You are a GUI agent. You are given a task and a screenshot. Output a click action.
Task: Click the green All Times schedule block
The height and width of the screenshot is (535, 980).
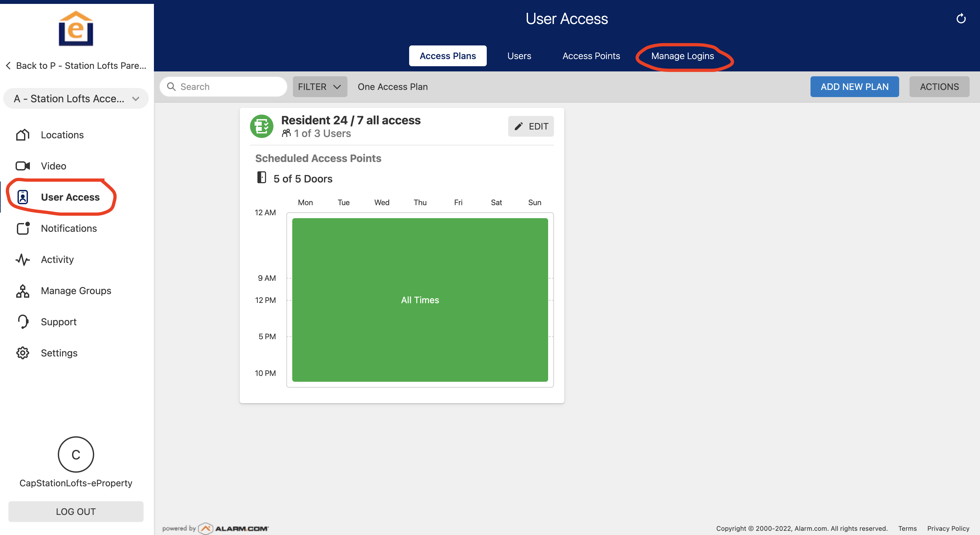pyautogui.click(x=420, y=300)
